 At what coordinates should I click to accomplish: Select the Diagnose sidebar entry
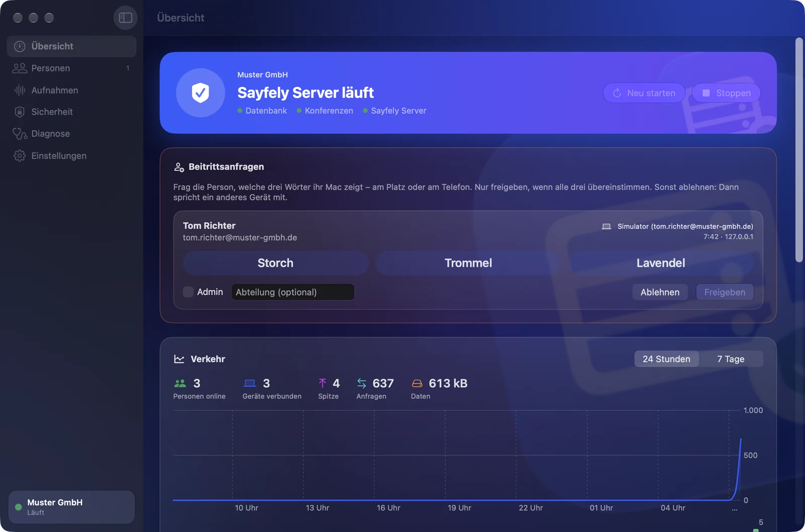[71, 134]
